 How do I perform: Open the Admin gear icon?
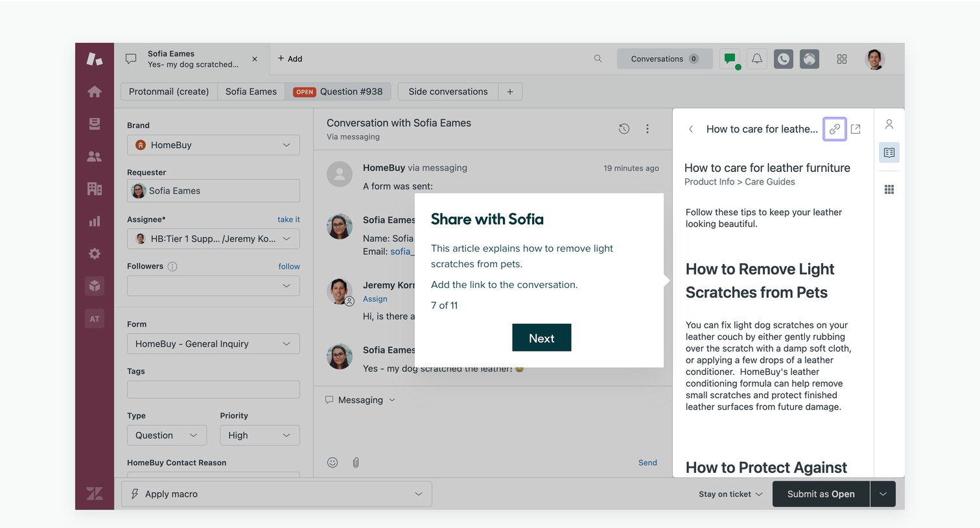point(95,254)
